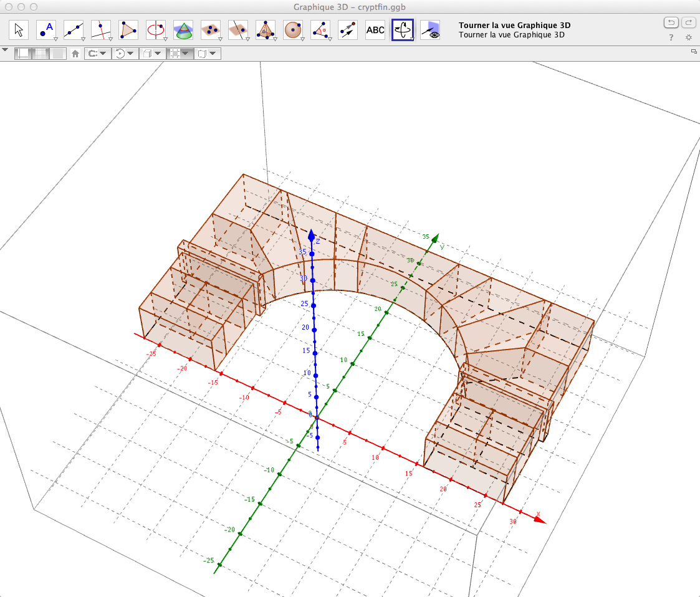This screenshot has height=597, width=700.
Task: Select the Pyramid tool
Action: point(266,30)
